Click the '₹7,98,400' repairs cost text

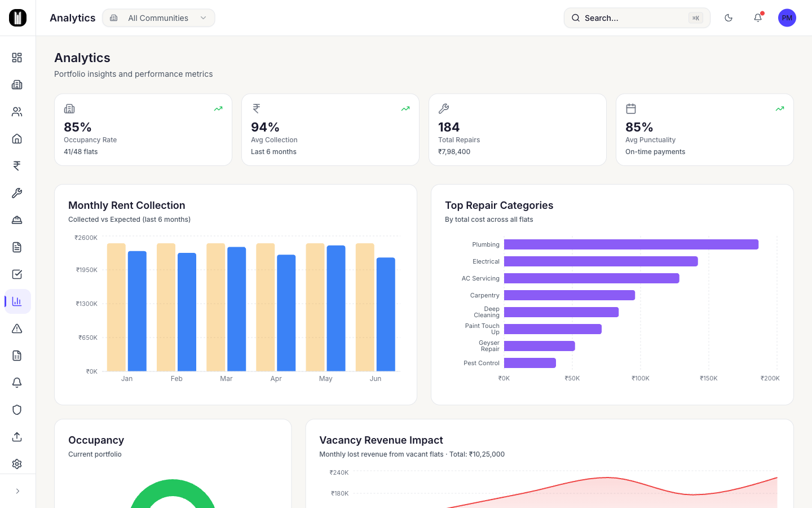click(454, 152)
